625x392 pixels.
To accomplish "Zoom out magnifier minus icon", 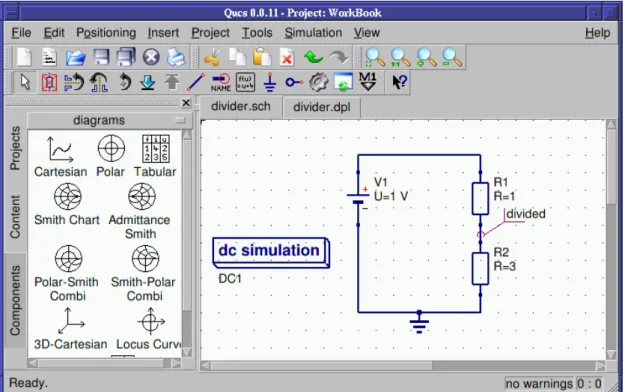I will [x=452, y=57].
